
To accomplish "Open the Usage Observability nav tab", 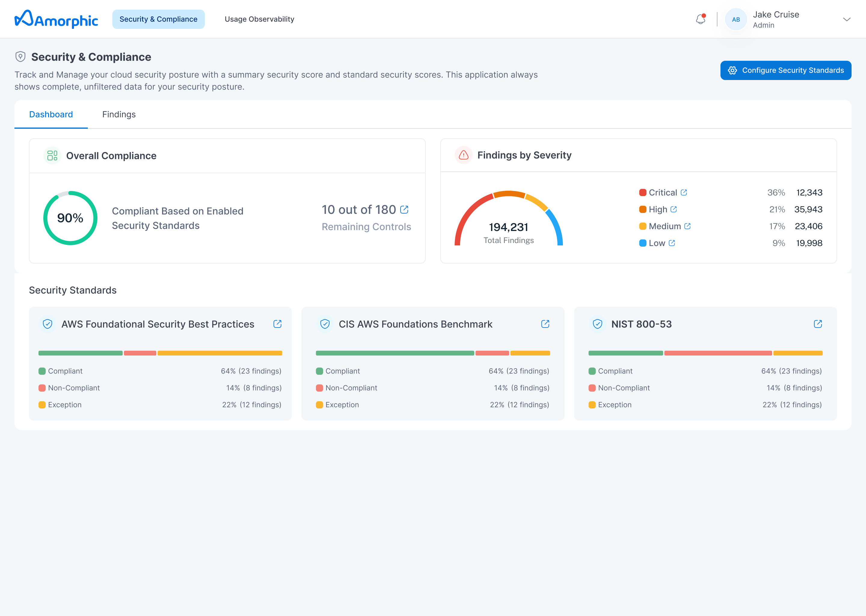I will click(259, 19).
